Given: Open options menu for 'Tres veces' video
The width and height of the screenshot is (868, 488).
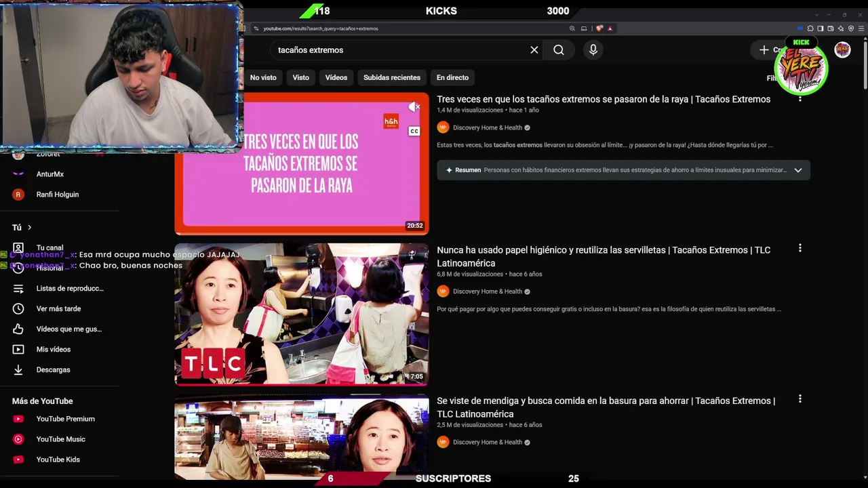Looking at the screenshot, I should click(x=800, y=98).
